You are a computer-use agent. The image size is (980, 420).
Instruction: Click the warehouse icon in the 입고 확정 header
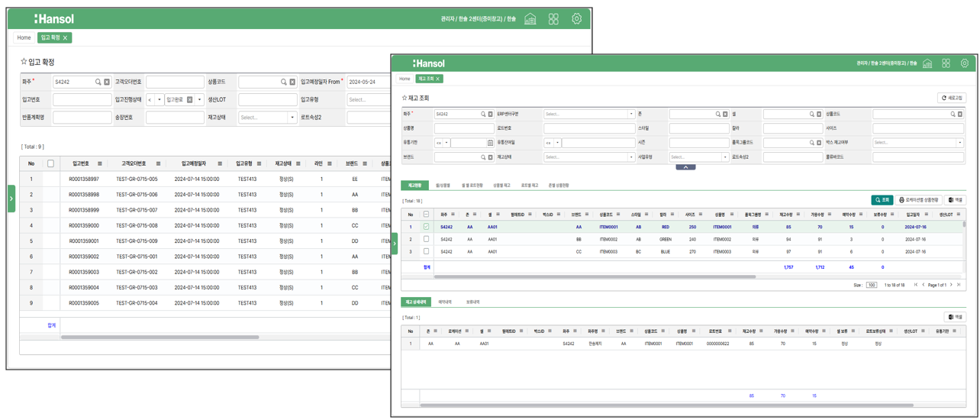530,18
